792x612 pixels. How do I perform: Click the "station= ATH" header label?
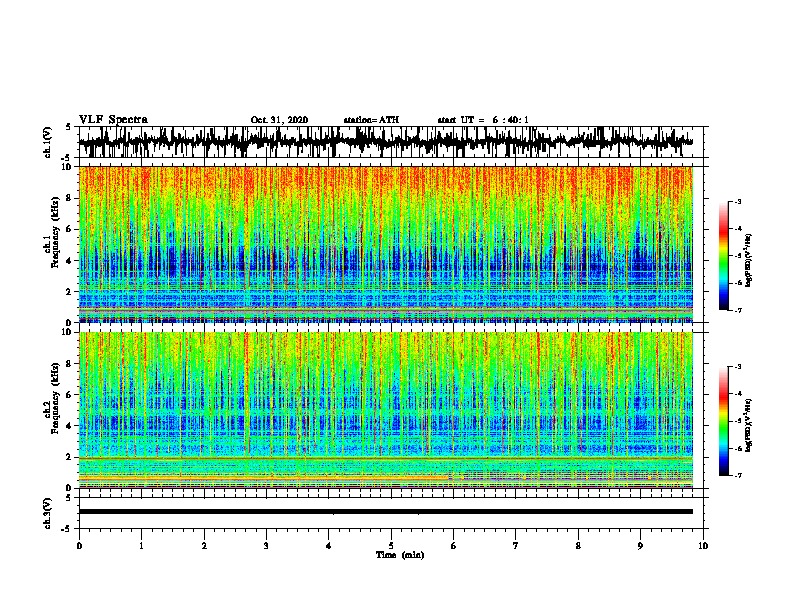pyautogui.click(x=371, y=120)
